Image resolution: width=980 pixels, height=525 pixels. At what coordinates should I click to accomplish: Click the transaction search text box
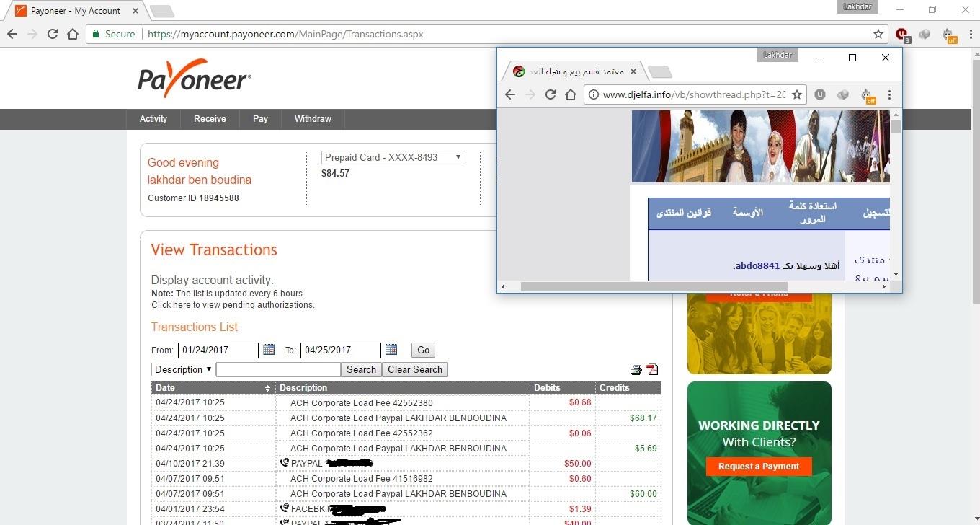[x=278, y=369]
